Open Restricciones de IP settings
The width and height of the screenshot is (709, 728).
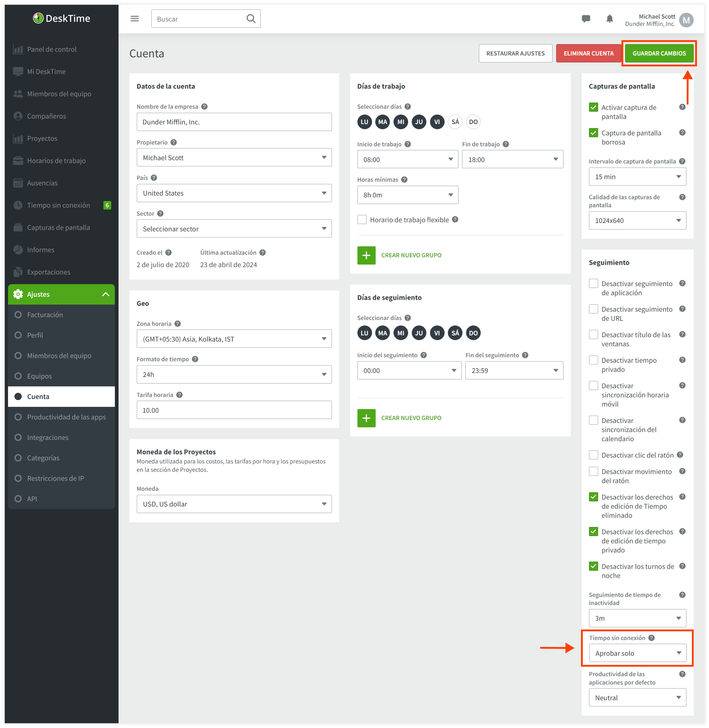[55, 478]
